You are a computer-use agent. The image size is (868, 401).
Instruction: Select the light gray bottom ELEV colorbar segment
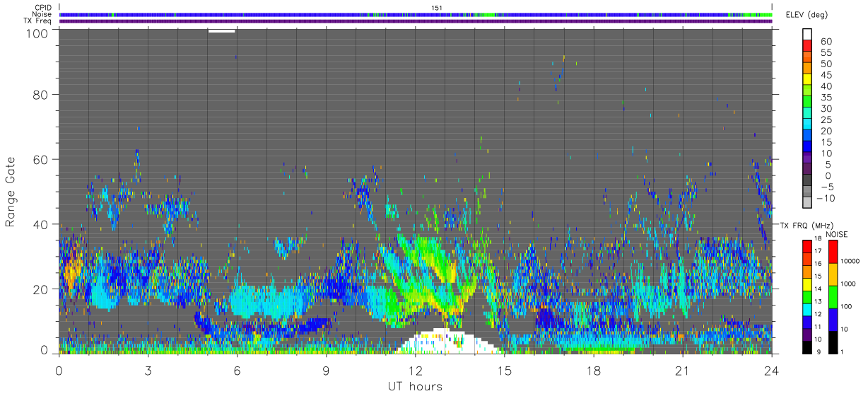click(807, 203)
